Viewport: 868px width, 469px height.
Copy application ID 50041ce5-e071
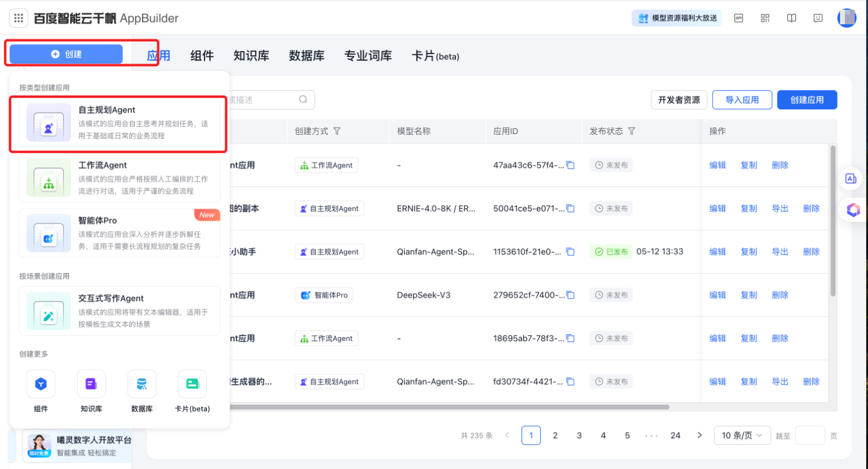pyautogui.click(x=571, y=209)
